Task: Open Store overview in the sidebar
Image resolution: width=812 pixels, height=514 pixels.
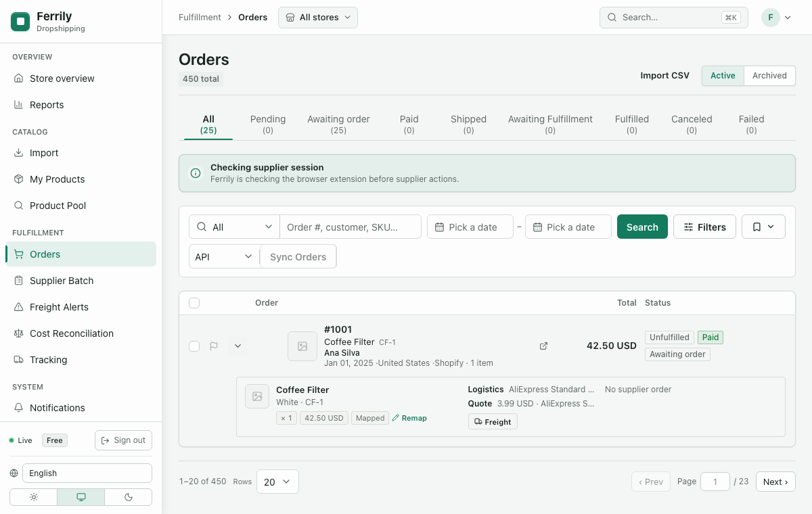Action: coord(81,78)
